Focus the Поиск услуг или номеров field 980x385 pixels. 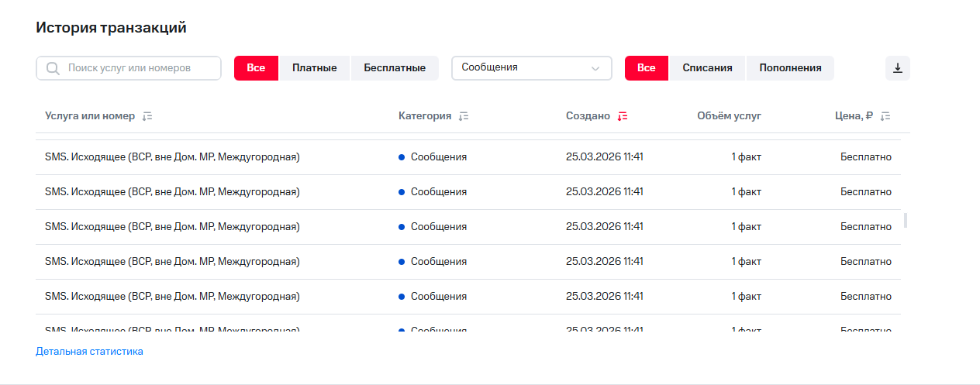[x=138, y=68]
